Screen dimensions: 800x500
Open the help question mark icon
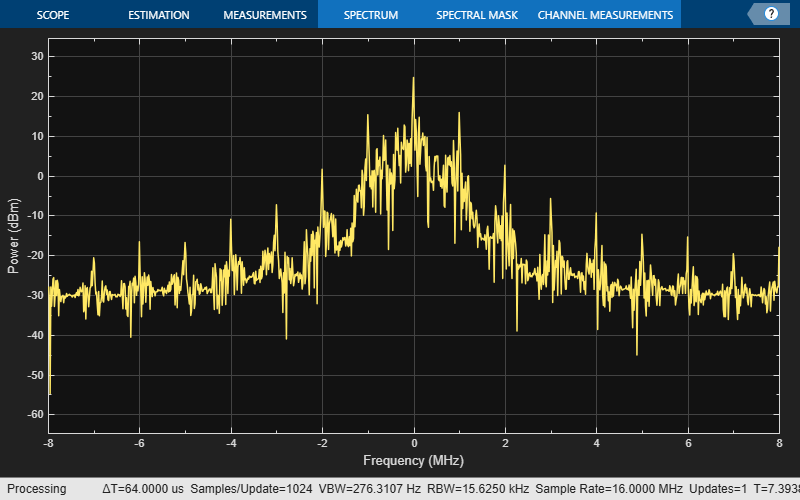(771, 14)
